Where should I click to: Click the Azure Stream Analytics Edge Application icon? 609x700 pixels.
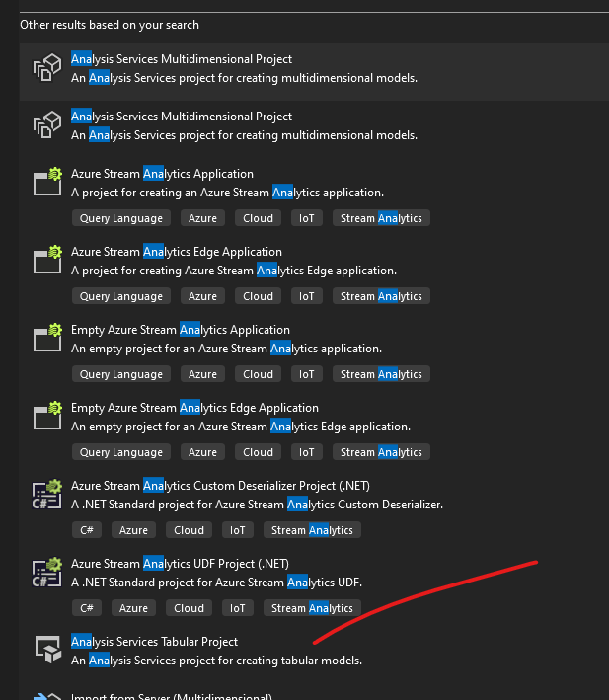tap(47, 260)
